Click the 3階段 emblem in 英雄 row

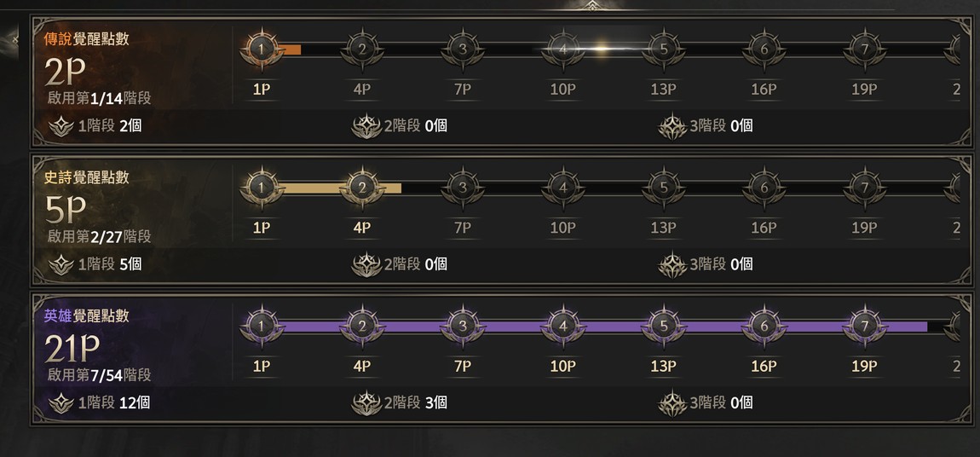coord(672,402)
